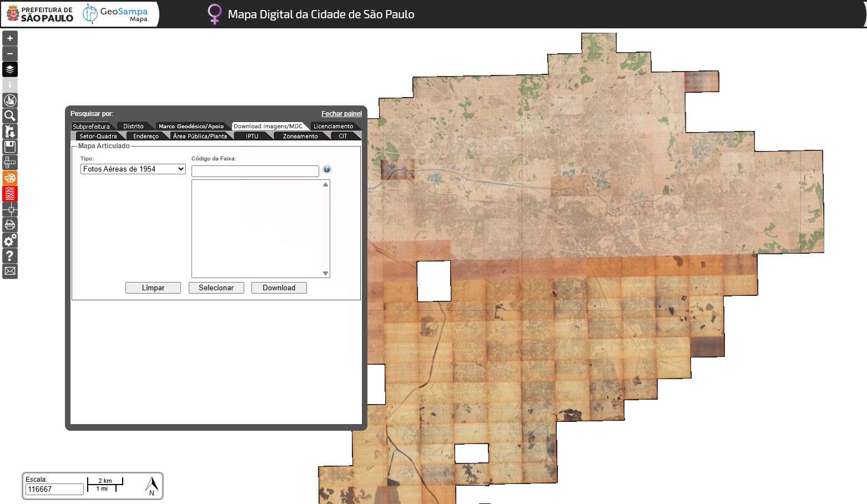Click the Código da Faixa text field
The width and height of the screenshot is (867, 504).
[255, 171]
